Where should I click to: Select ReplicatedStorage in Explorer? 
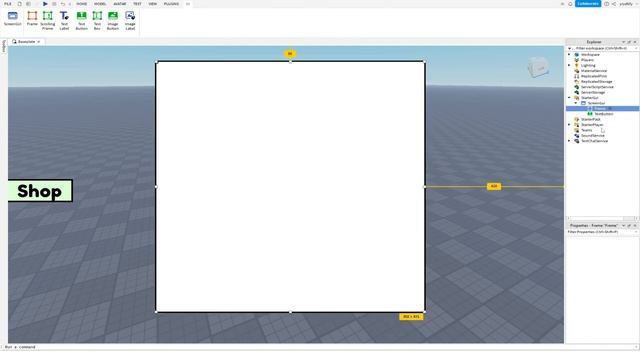click(x=596, y=82)
